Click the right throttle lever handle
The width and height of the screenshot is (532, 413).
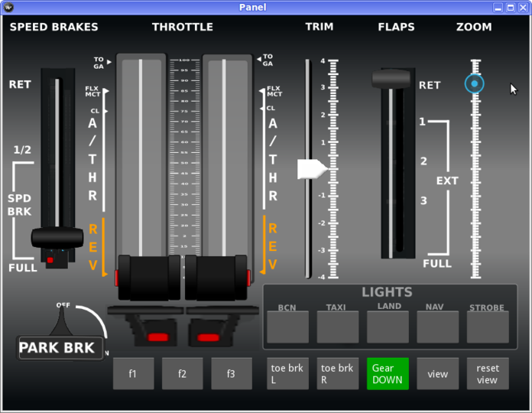pos(216,276)
